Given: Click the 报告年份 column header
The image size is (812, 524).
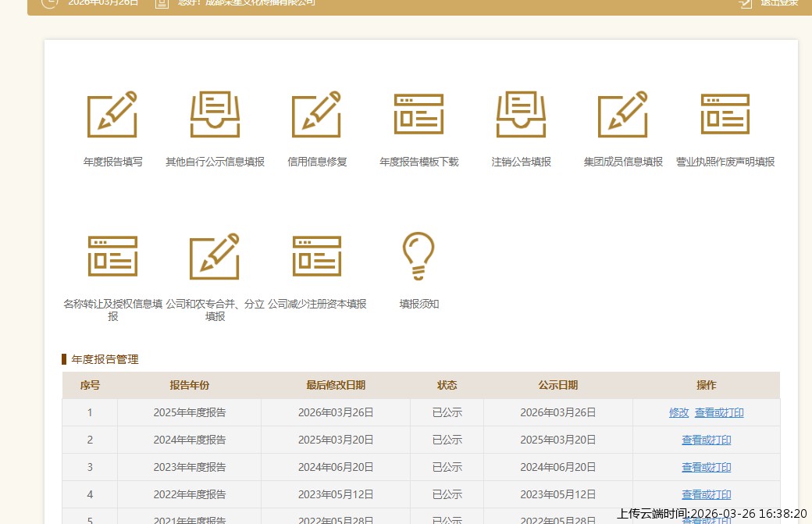Looking at the screenshot, I should click(x=189, y=385).
